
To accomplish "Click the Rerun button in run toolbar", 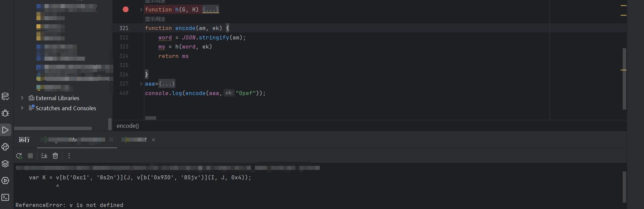I will point(19,156).
